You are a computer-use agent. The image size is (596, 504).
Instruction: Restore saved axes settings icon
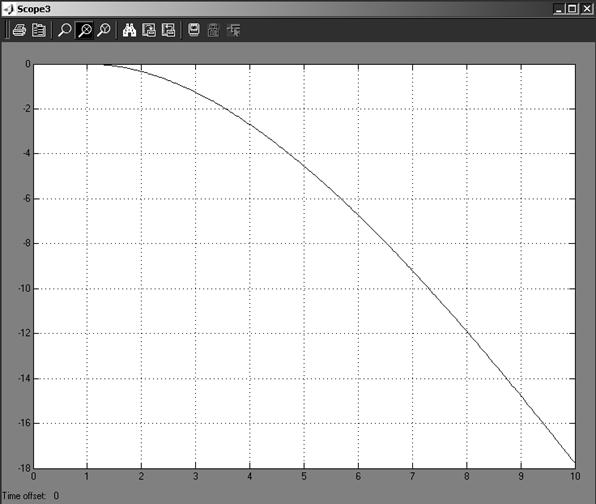tap(168, 30)
